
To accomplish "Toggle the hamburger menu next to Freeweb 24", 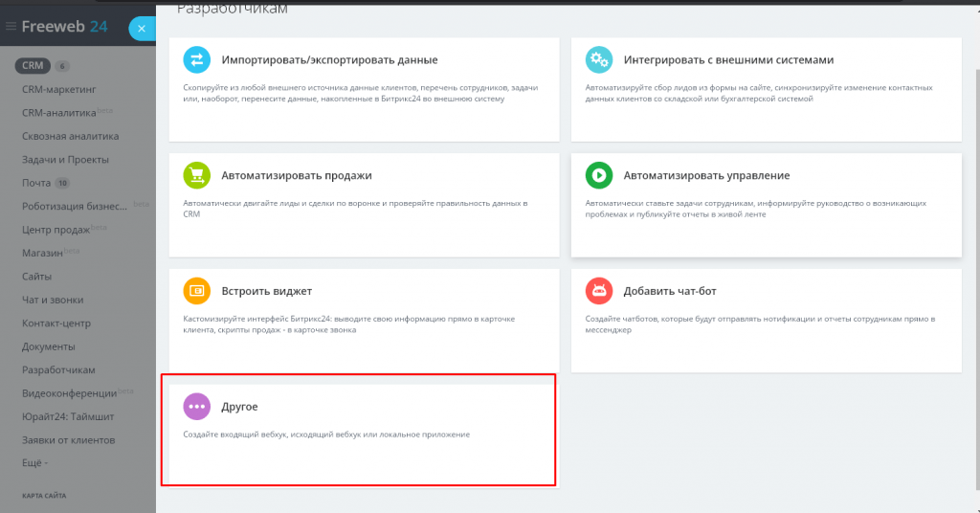I will [11, 27].
